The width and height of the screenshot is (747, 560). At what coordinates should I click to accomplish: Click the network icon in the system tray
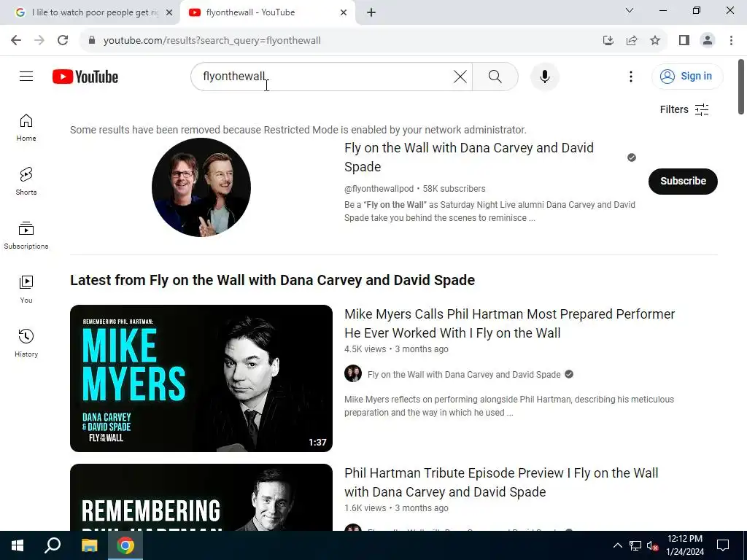635,545
